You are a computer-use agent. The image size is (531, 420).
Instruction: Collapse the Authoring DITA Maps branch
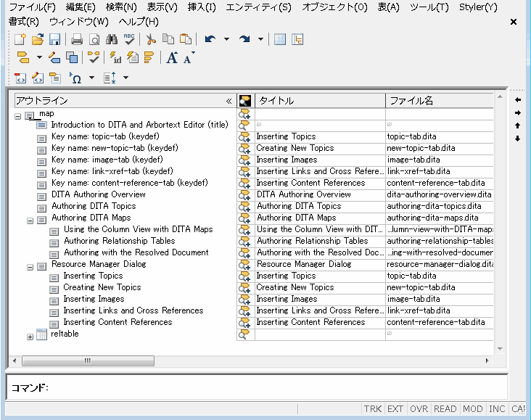(30, 221)
